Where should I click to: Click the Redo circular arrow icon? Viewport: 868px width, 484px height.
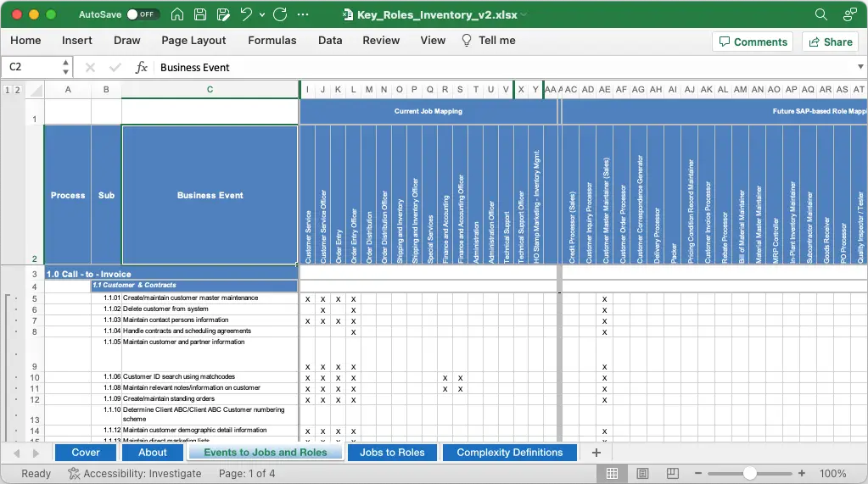tap(280, 14)
